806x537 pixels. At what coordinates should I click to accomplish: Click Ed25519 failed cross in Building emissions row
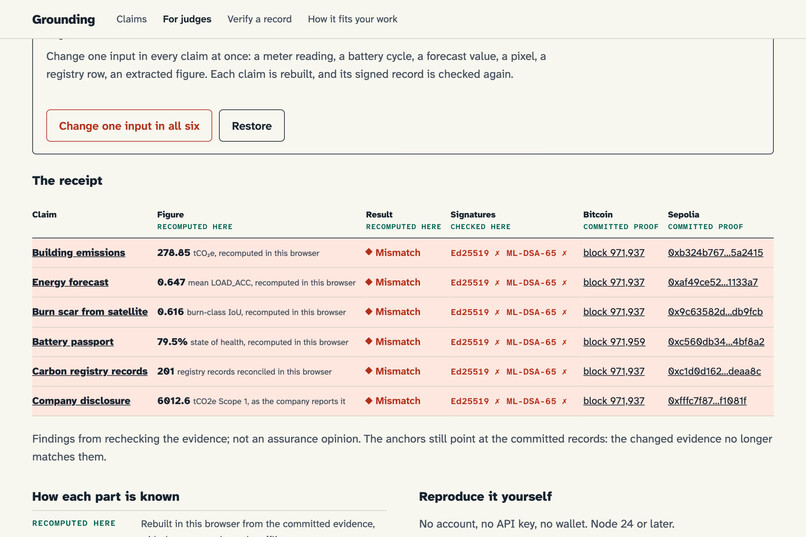[497, 253]
